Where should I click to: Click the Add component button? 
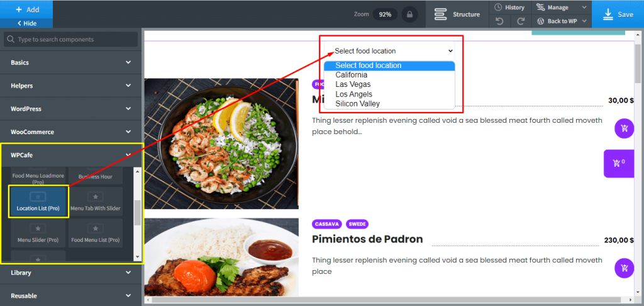(x=26, y=9)
